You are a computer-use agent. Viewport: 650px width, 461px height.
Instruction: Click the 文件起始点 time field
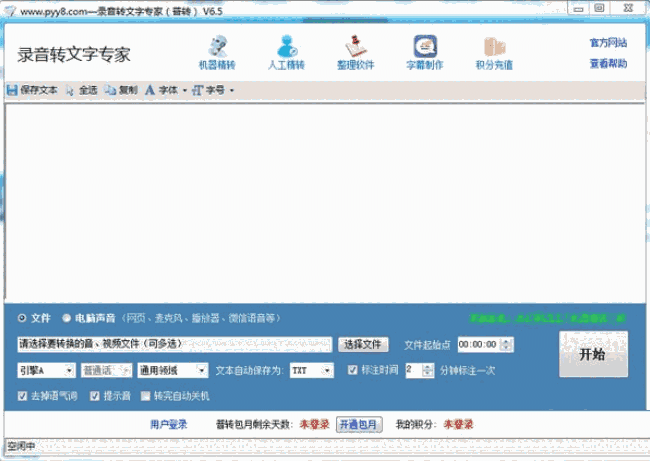tap(479, 345)
